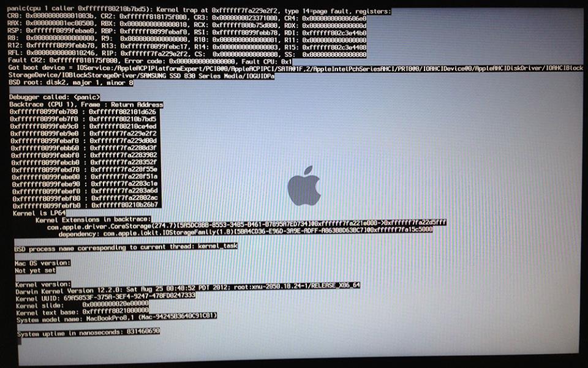Select the 'Got boot device = IOService' line

295,68
